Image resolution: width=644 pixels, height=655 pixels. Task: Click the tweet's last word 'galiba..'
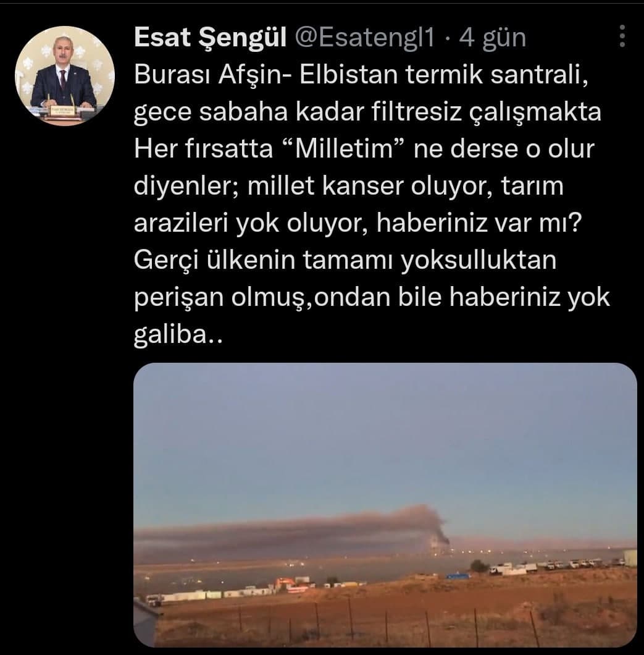(x=178, y=334)
